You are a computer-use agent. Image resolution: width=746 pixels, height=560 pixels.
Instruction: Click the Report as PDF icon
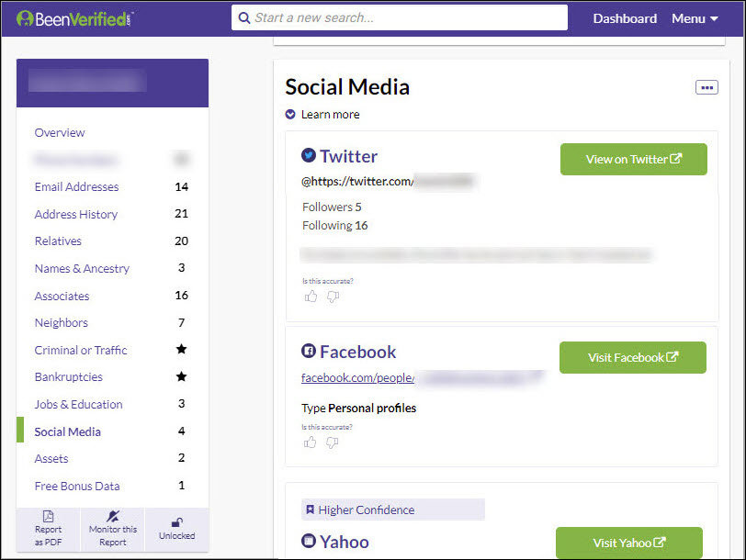tap(48, 516)
